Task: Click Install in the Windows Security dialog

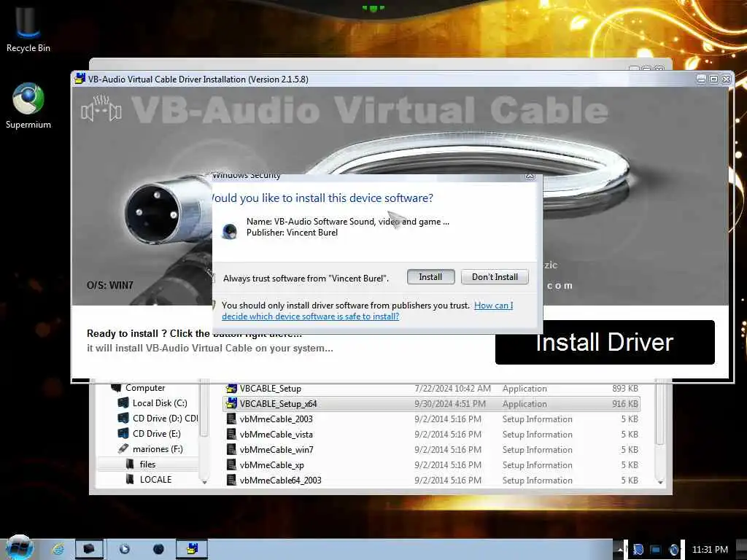Action: click(430, 277)
